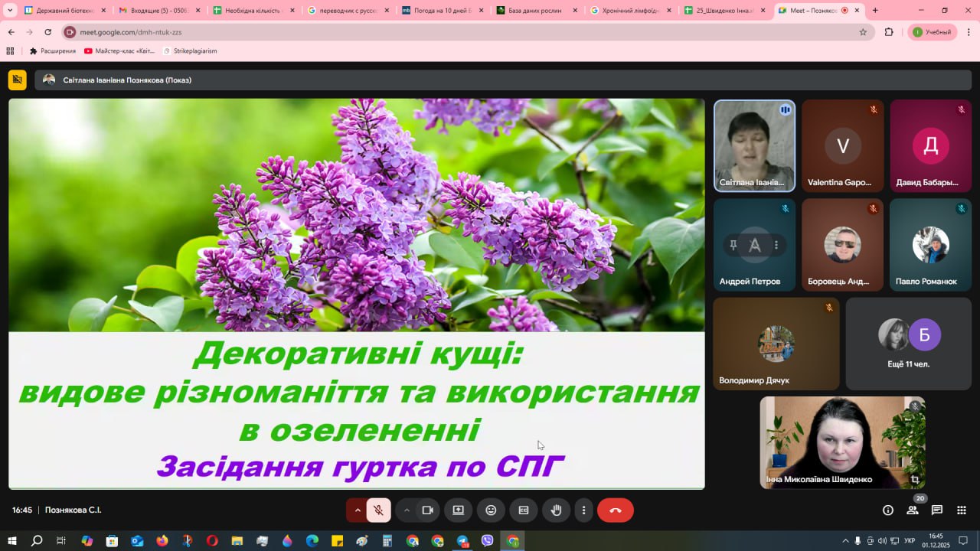The height and width of the screenshot is (551, 980).
Task: Pin Андрей Петров's tile
Action: pyautogui.click(x=733, y=245)
